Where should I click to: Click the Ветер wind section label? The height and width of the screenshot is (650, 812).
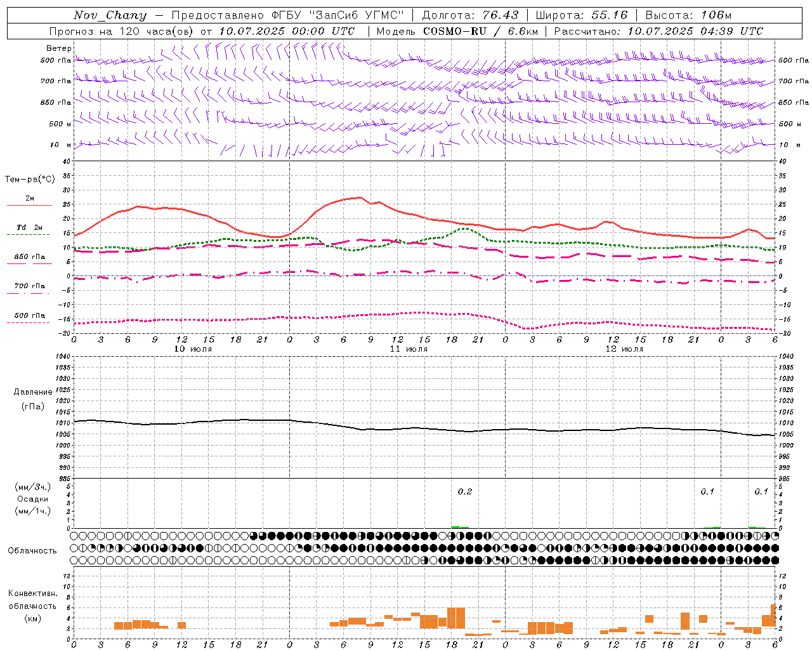click(59, 48)
